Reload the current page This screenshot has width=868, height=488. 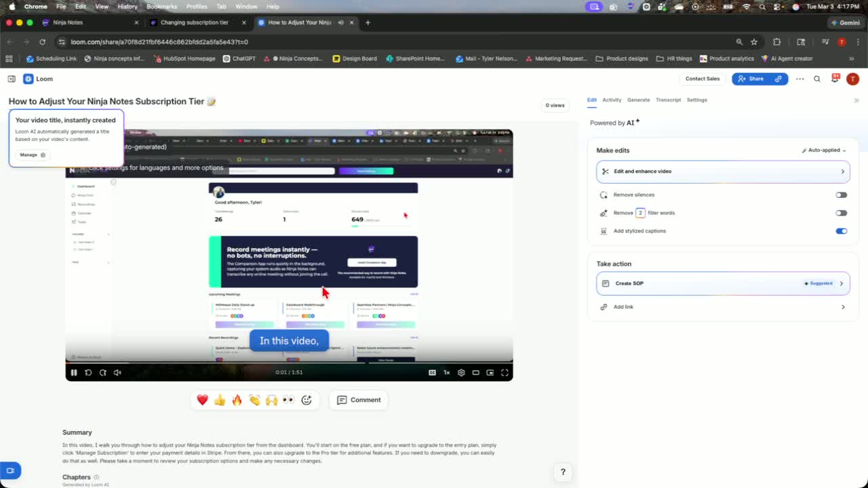tap(42, 42)
